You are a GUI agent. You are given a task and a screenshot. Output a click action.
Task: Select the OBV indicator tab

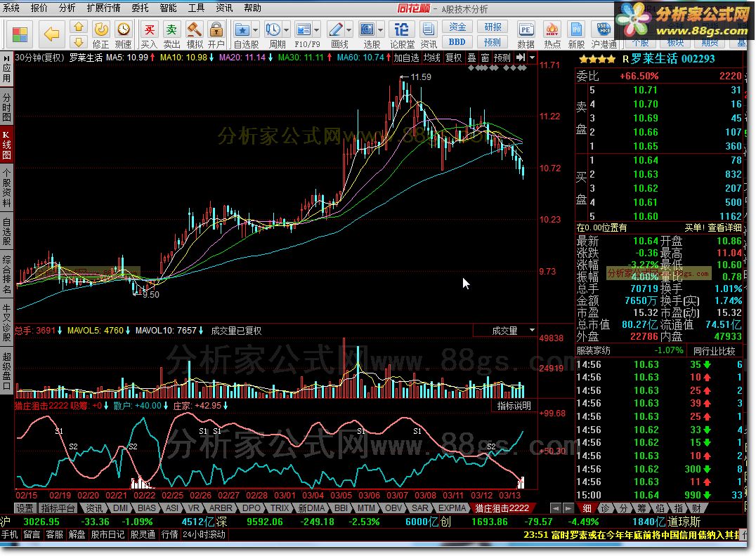click(393, 508)
